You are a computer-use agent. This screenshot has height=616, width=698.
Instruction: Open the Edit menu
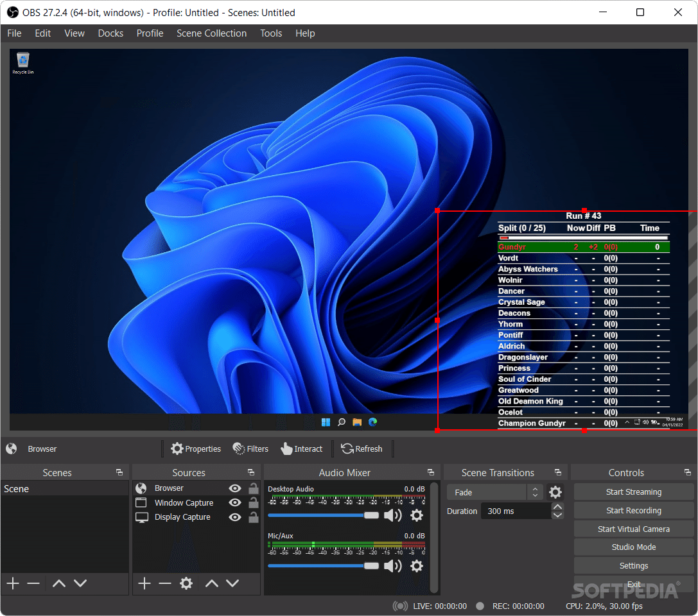[43, 33]
